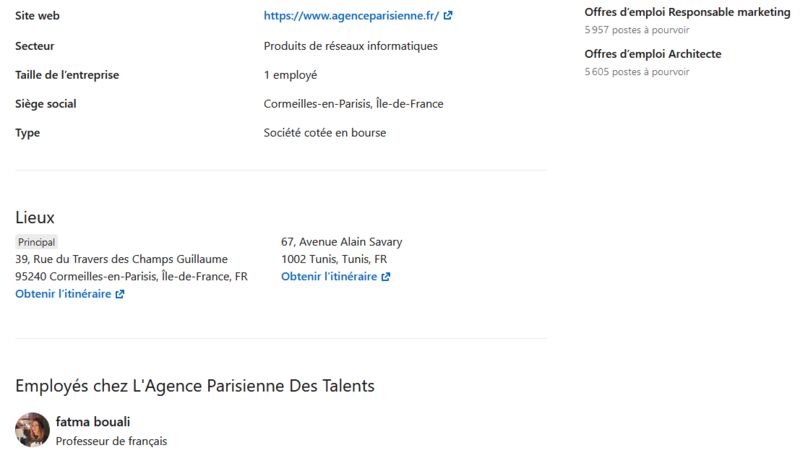Get directions for Cormeilles-en-Parisis address
The image size is (800, 466).
tap(63, 294)
